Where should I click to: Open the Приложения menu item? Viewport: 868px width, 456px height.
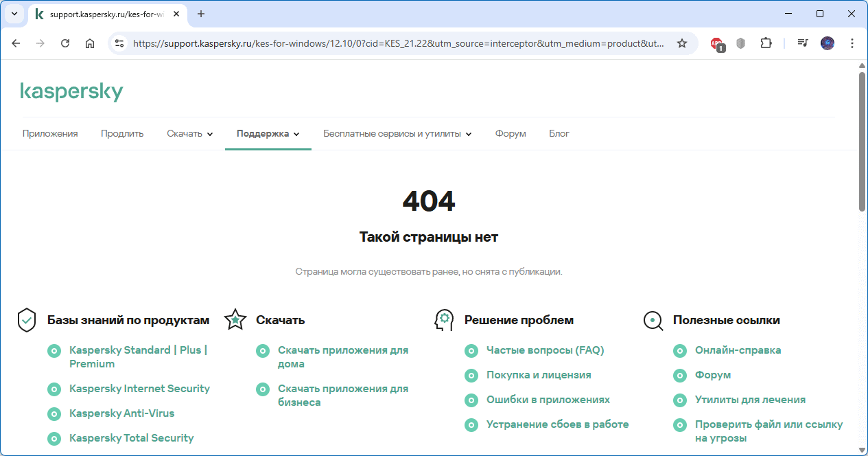pos(50,134)
